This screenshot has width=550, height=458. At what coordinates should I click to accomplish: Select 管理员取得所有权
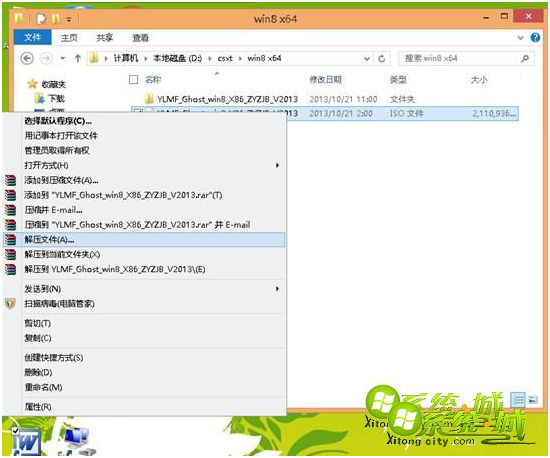tap(144, 150)
